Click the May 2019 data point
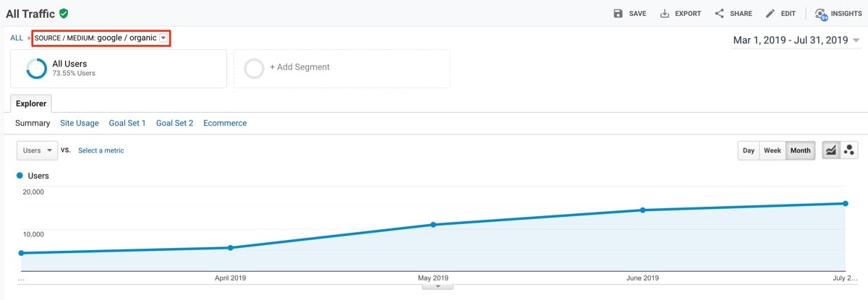 coord(433,224)
